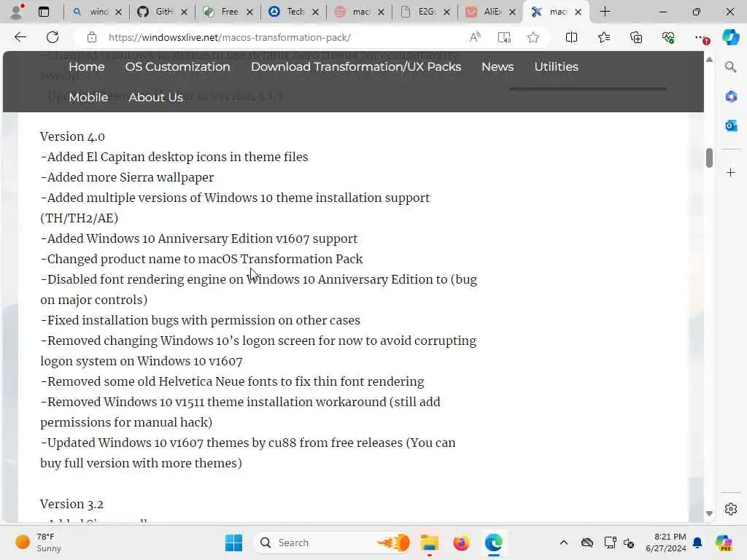Open Copilot preview in taskbar
This screenshot has height=560, width=747.
coord(724,542)
